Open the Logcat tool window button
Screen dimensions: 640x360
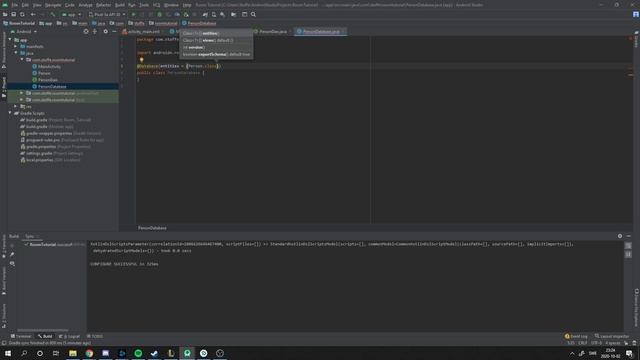70,336
